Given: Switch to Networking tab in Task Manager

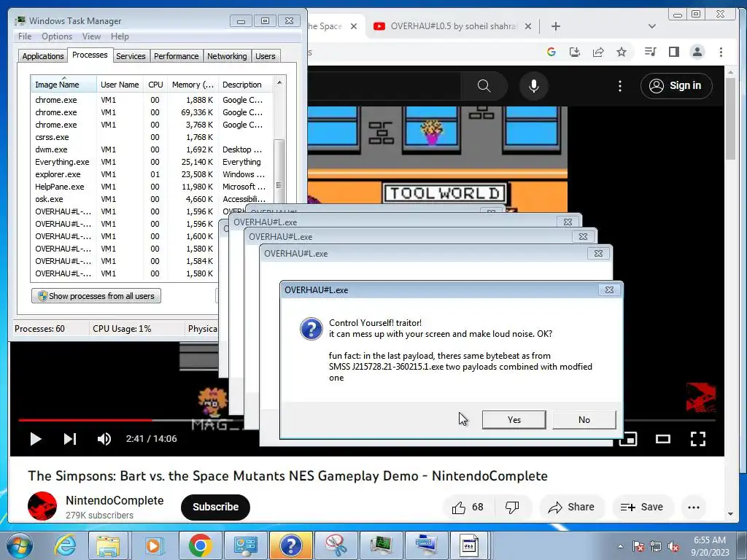Looking at the screenshot, I should [227, 56].
